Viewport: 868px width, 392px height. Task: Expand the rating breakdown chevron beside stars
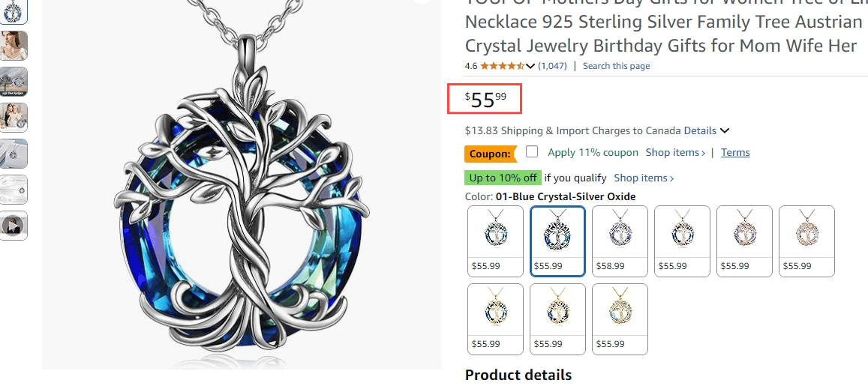(x=531, y=66)
